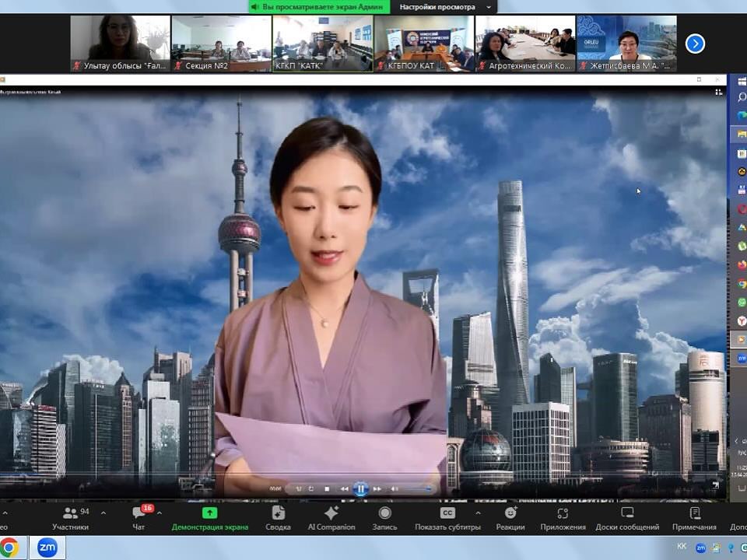747x560 pixels.
Task: Click the video seek bar above playback controls
Action: pyautogui.click(x=362, y=474)
